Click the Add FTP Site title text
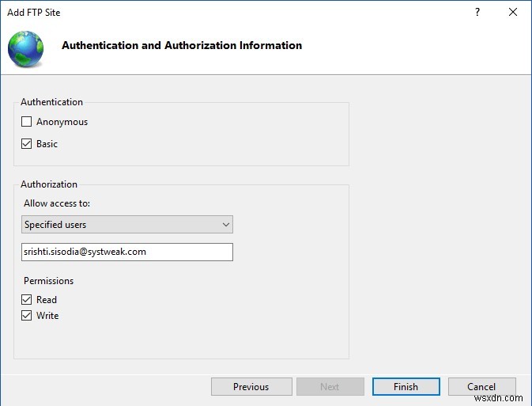 point(33,13)
